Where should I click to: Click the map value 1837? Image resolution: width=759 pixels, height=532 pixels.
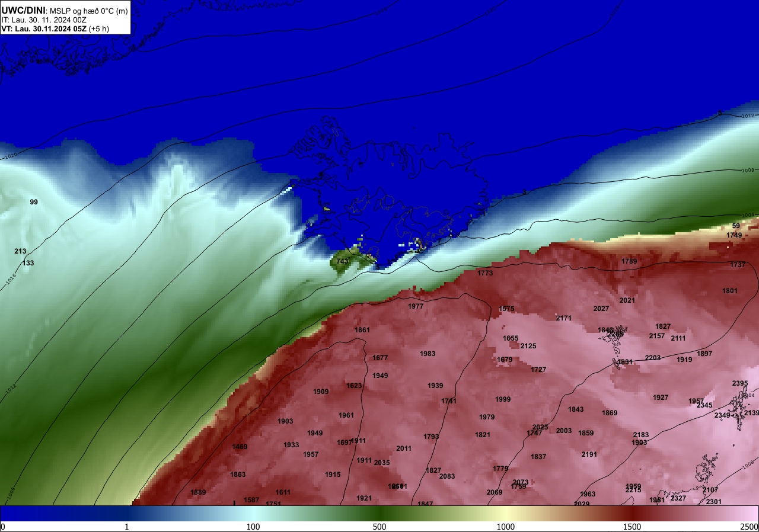click(538, 457)
